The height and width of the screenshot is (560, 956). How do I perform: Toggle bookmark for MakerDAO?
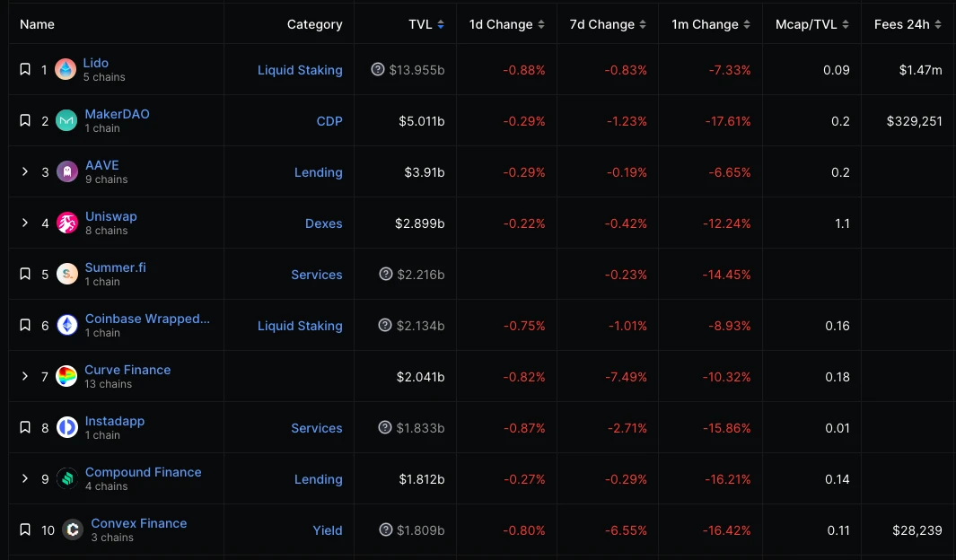coord(25,120)
